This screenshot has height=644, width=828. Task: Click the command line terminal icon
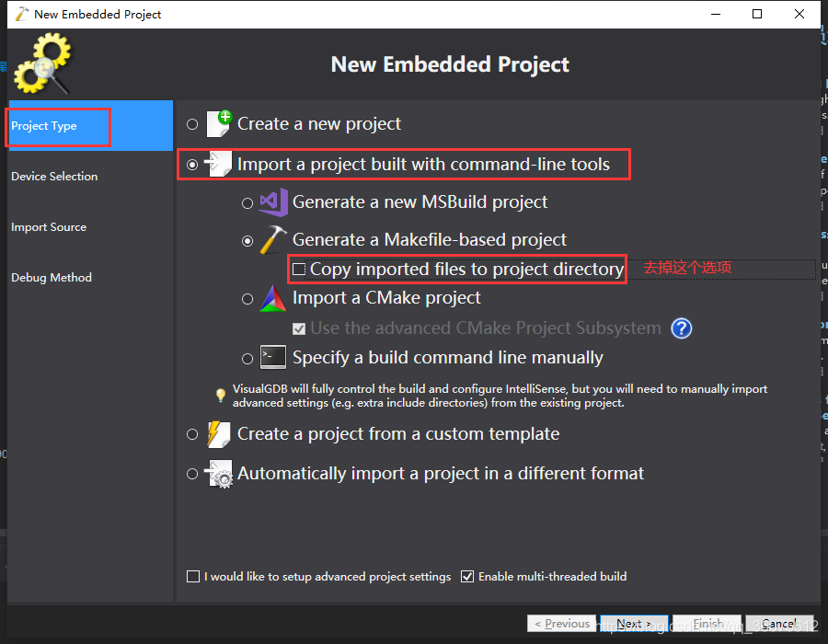tap(272, 357)
